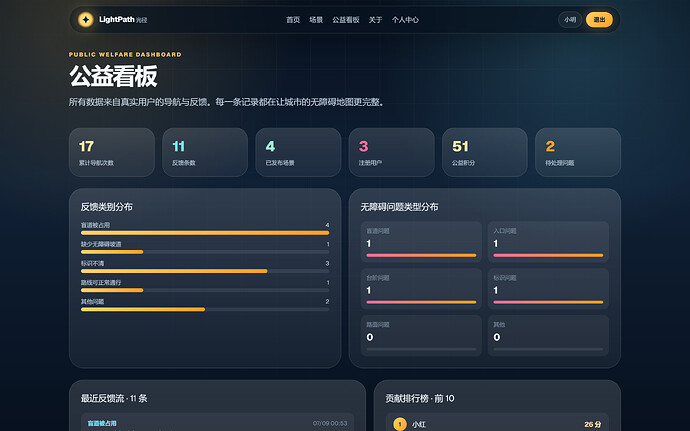Click the 小红 leaderboard row
This screenshot has height=431, width=690.
(x=497, y=423)
